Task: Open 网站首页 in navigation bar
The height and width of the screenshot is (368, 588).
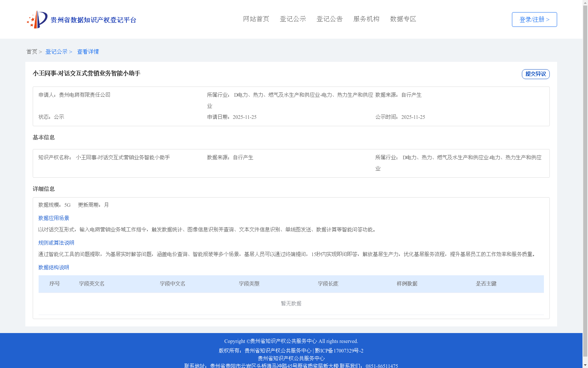Action: click(256, 19)
